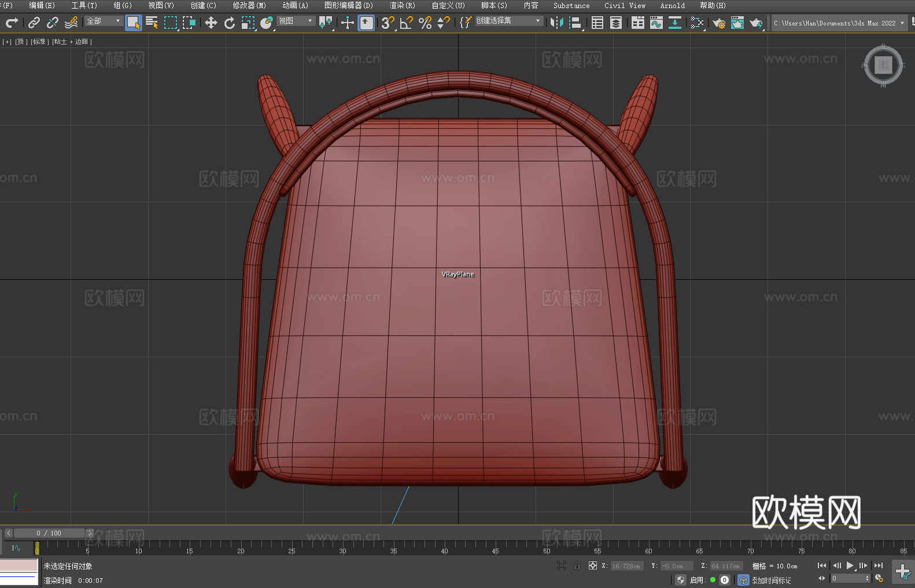Toggle Percent Snap
The height and width of the screenshot is (588, 915).
pos(425,23)
